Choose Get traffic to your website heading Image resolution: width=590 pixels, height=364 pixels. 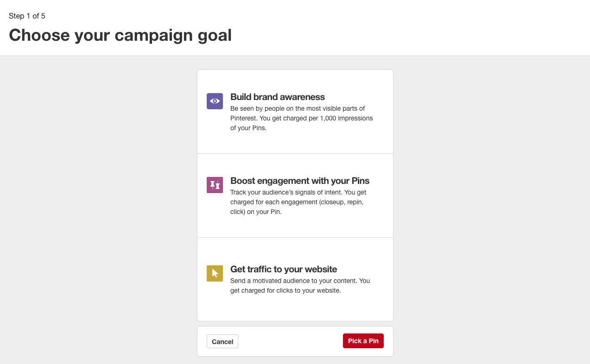click(284, 269)
